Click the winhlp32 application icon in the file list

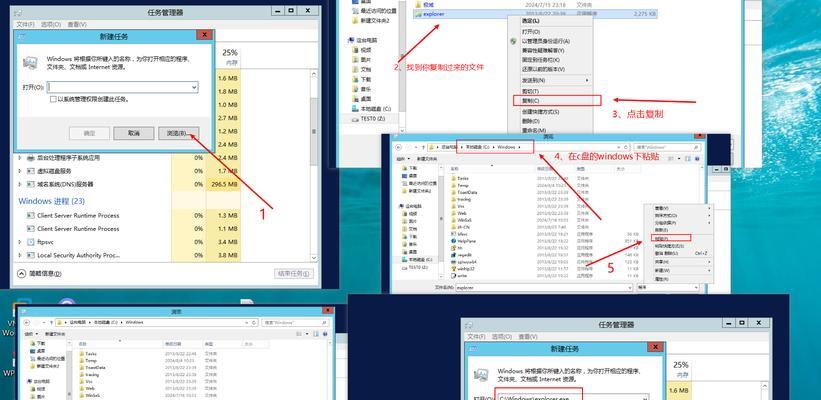pyautogui.click(x=453, y=268)
